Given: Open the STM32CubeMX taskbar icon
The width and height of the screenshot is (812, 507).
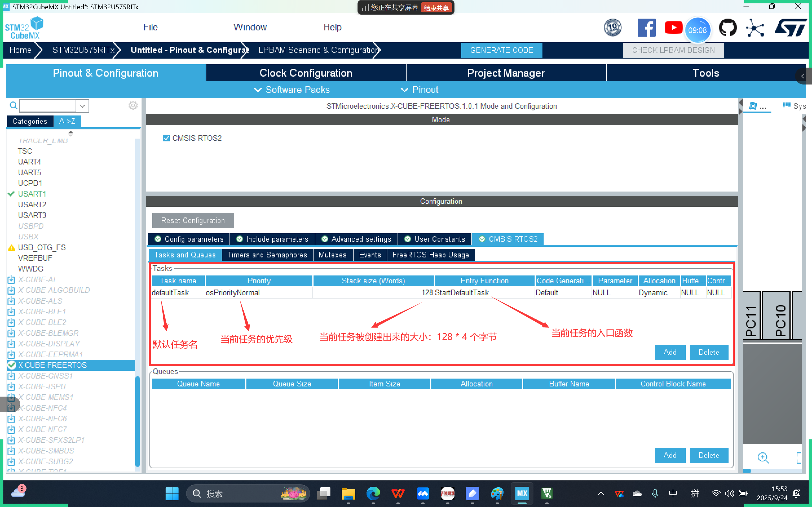Looking at the screenshot, I should click(522, 493).
